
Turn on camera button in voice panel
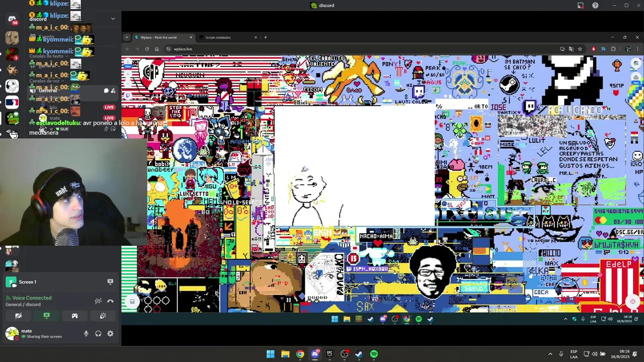tap(18, 316)
